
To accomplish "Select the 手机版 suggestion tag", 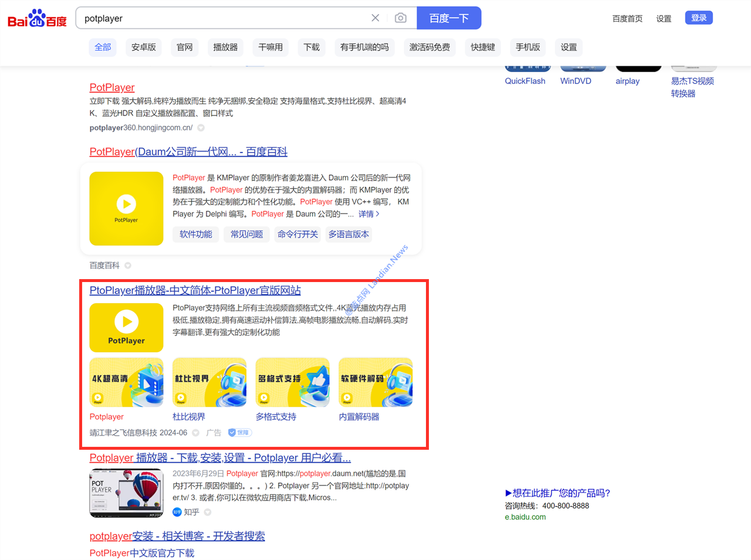I will click(x=527, y=47).
